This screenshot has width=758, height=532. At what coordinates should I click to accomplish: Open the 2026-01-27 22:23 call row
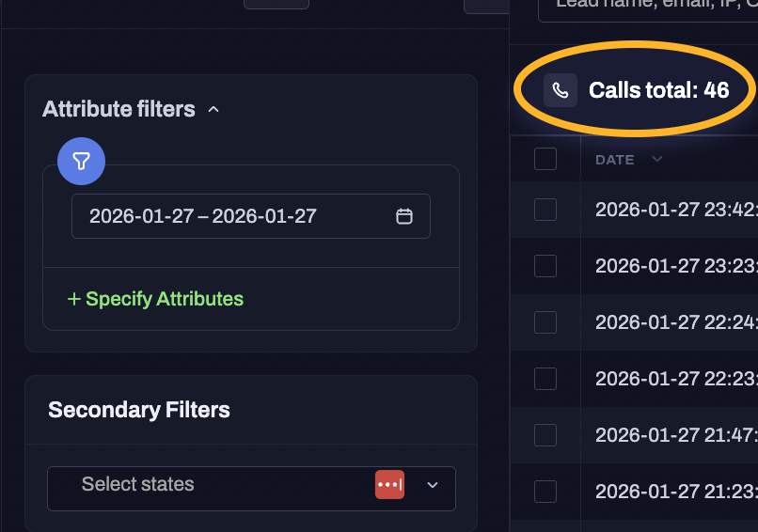(675, 379)
